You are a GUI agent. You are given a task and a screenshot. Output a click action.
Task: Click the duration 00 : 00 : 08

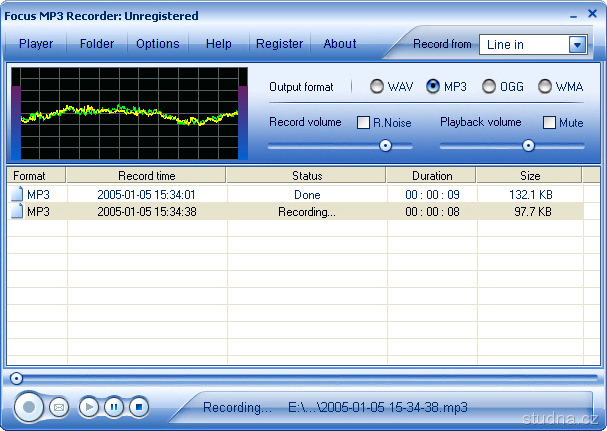[x=432, y=212]
